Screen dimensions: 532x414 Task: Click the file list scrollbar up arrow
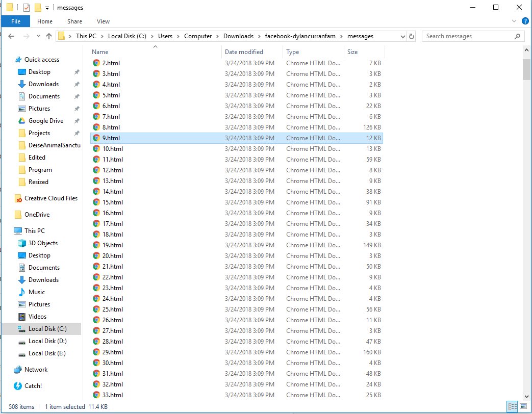[526, 50]
